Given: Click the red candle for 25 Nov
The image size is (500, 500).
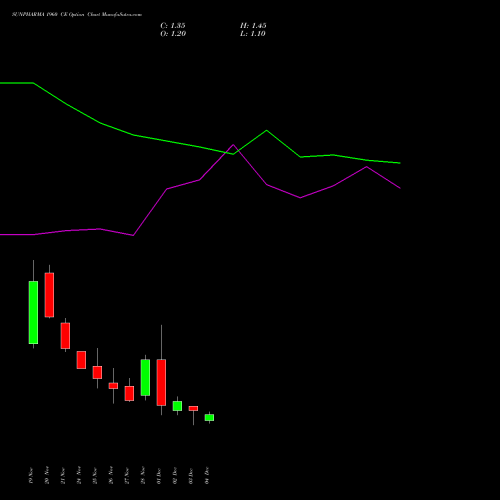Looking at the screenshot, I should (x=97, y=372).
